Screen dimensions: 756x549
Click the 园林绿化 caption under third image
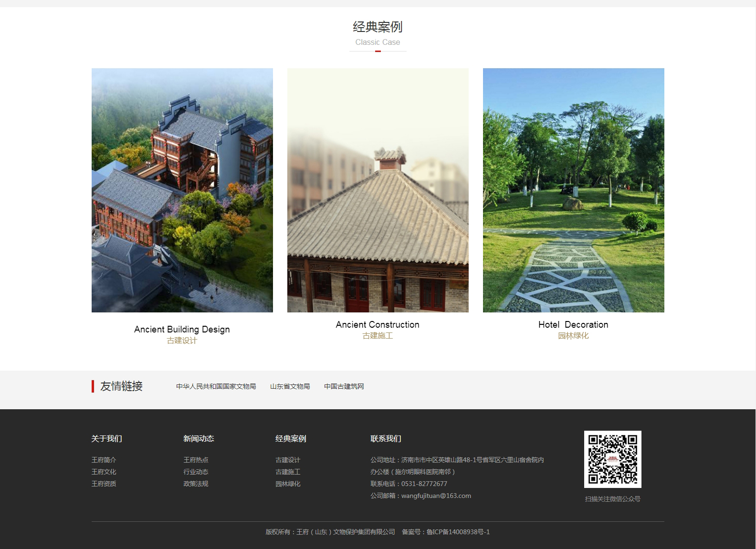coord(573,336)
